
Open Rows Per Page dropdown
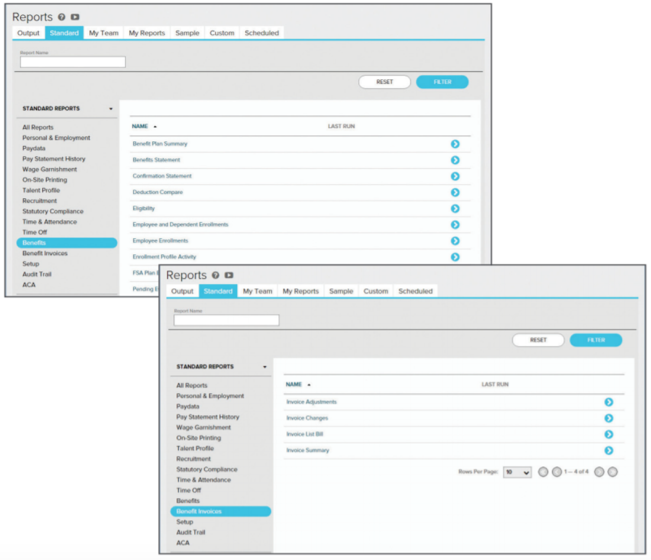(517, 472)
